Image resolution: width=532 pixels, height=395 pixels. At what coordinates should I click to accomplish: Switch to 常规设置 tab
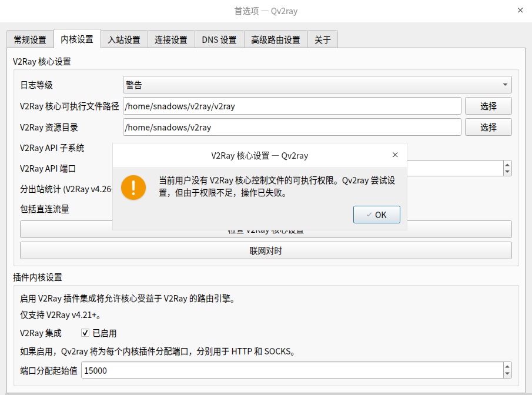click(x=30, y=40)
